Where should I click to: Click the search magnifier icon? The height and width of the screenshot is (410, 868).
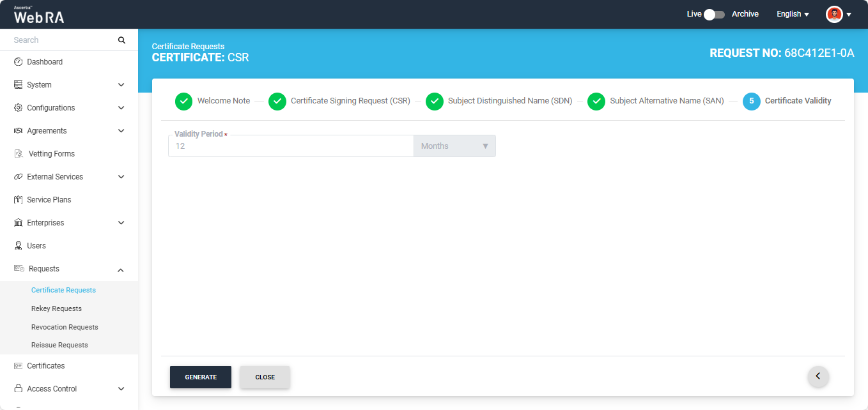[121, 40]
